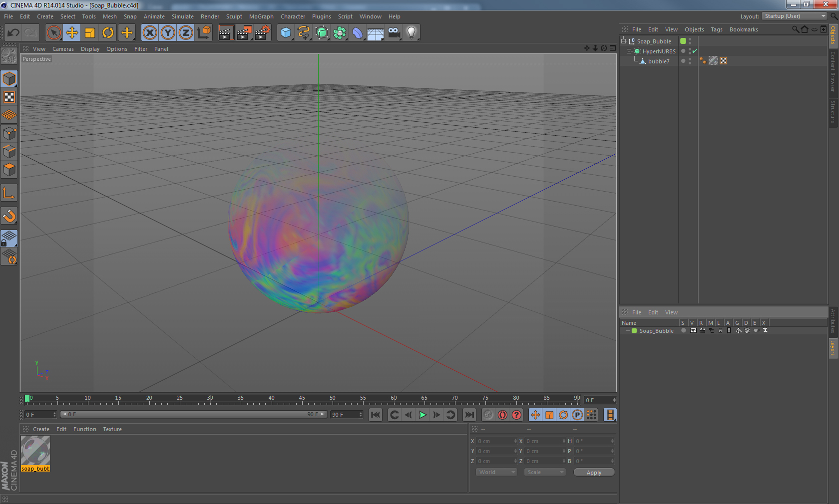Activate the Scale tool
Screen dimensions: 839x504
90,33
